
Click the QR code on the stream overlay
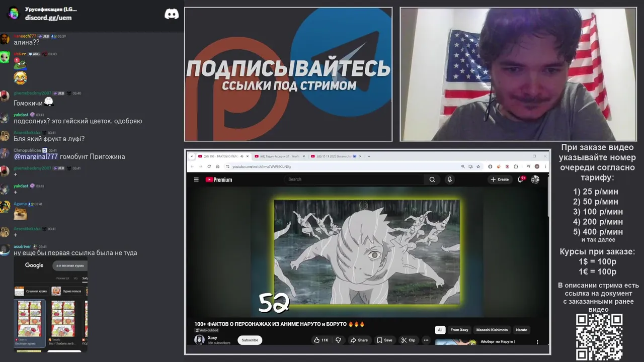599,337
